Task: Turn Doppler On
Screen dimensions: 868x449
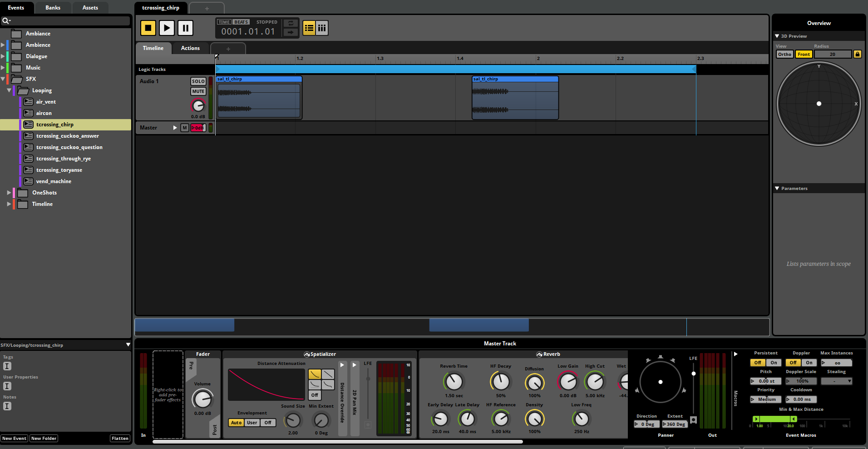Action: [809, 363]
